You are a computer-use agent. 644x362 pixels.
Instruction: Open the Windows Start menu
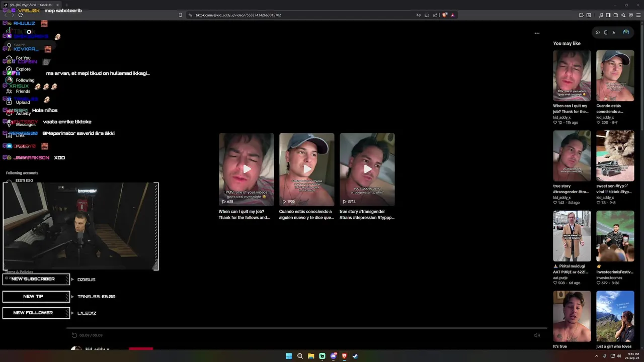(289, 356)
